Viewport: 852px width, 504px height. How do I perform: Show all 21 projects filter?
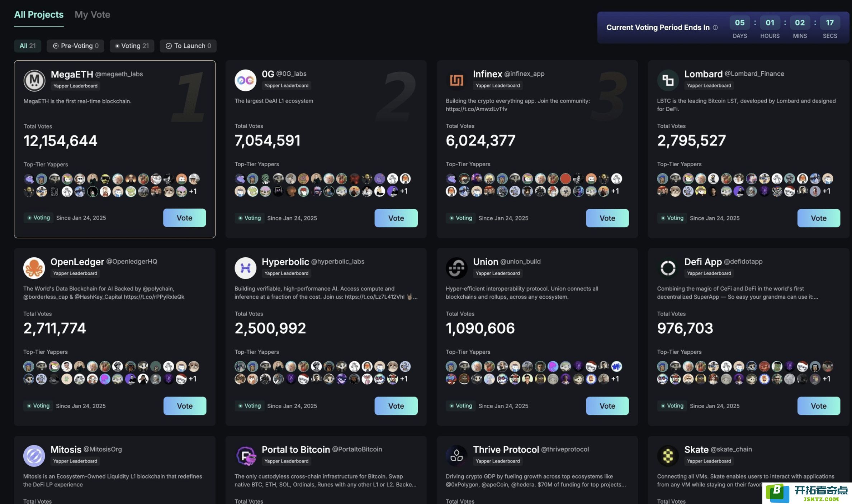(28, 46)
